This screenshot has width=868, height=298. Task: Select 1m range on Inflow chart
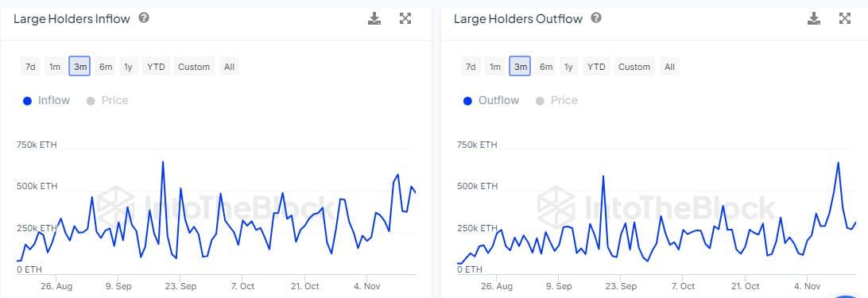click(54, 67)
